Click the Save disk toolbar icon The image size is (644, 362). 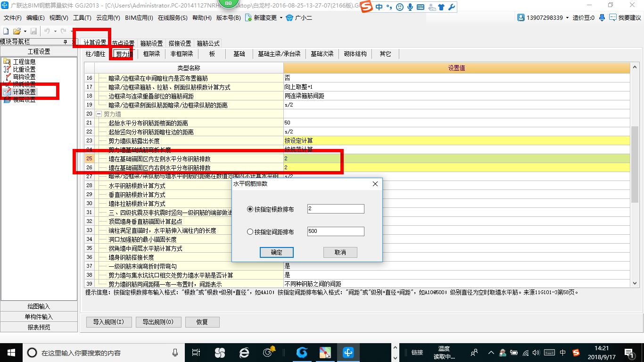tap(33, 31)
